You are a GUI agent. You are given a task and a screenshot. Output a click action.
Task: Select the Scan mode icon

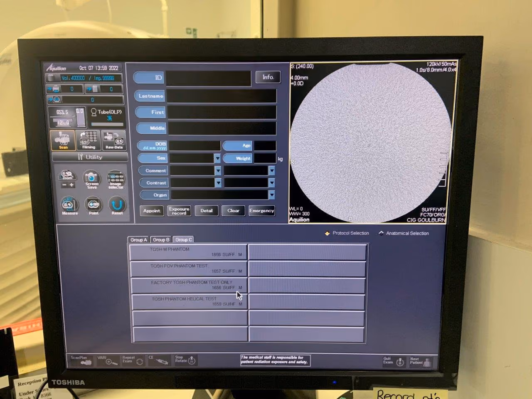pos(63,140)
